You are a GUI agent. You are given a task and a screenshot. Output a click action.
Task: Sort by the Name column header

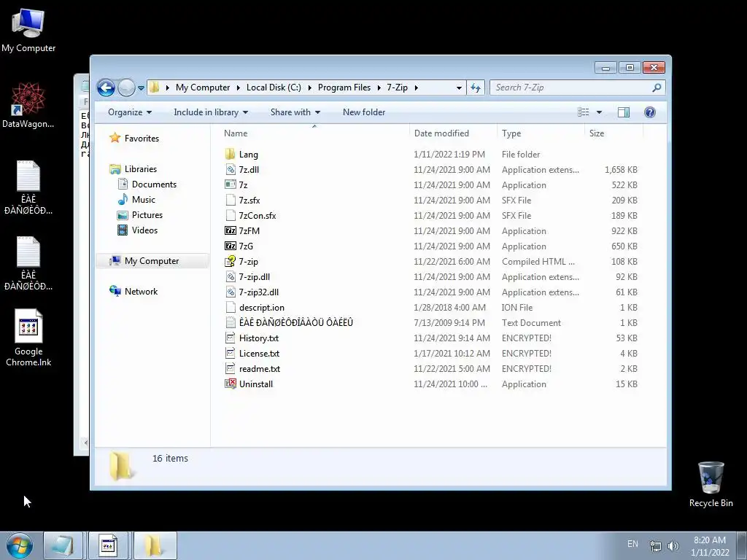314,133
